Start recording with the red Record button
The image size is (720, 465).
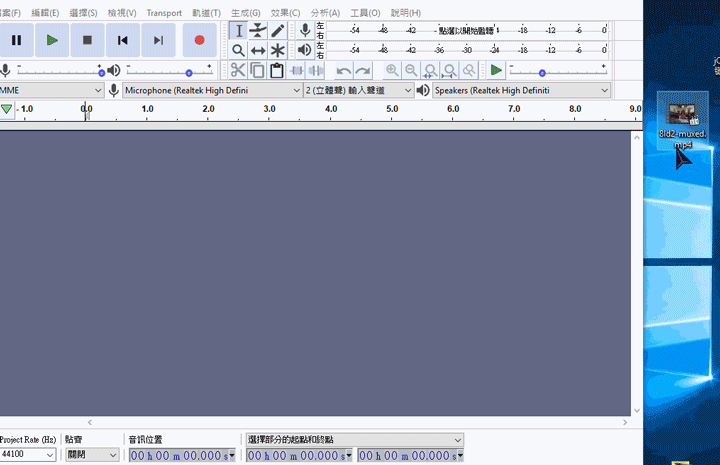[199, 40]
